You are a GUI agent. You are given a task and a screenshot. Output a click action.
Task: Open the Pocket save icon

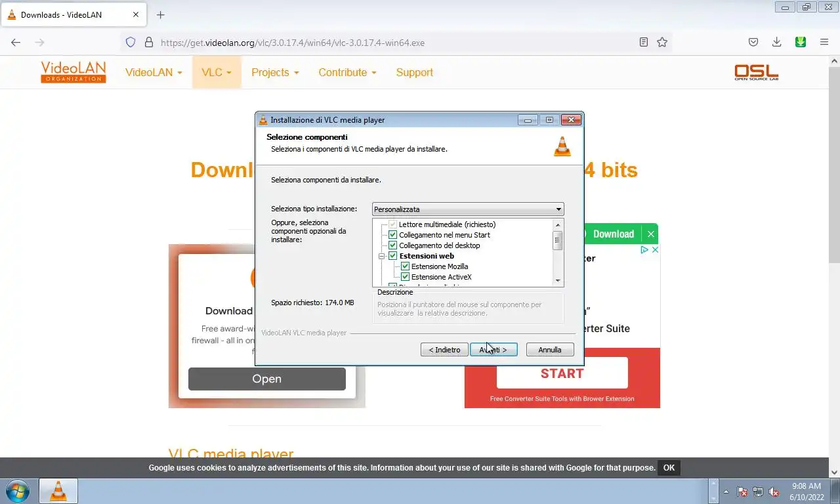tap(753, 42)
